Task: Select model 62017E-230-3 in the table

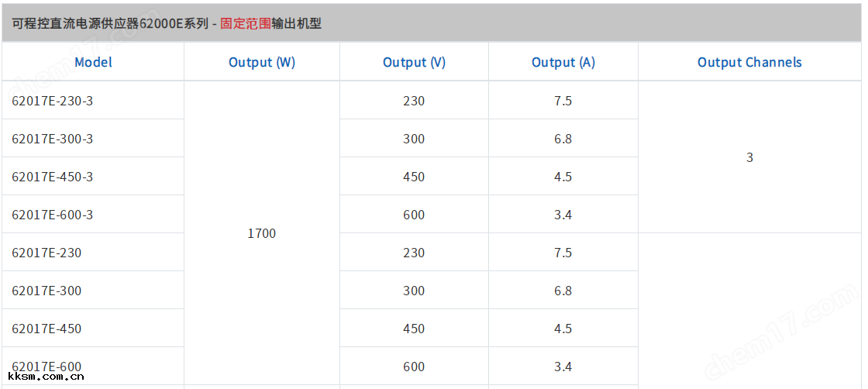Action: tap(53, 101)
